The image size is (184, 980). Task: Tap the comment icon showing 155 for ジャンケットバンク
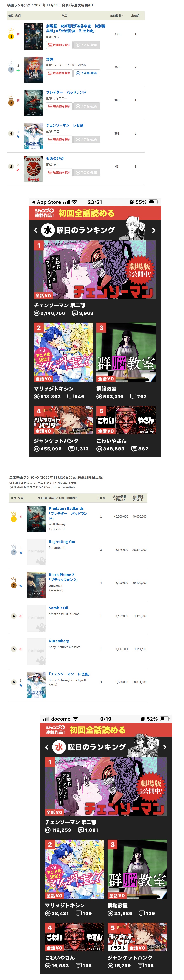(x=141, y=965)
